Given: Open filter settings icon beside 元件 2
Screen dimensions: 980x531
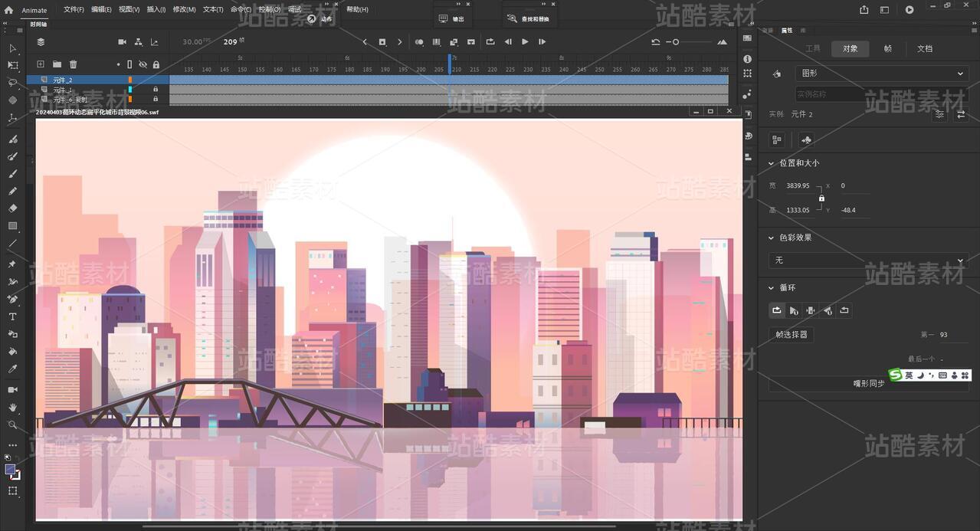Looking at the screenshot, I should click(939, 114).
